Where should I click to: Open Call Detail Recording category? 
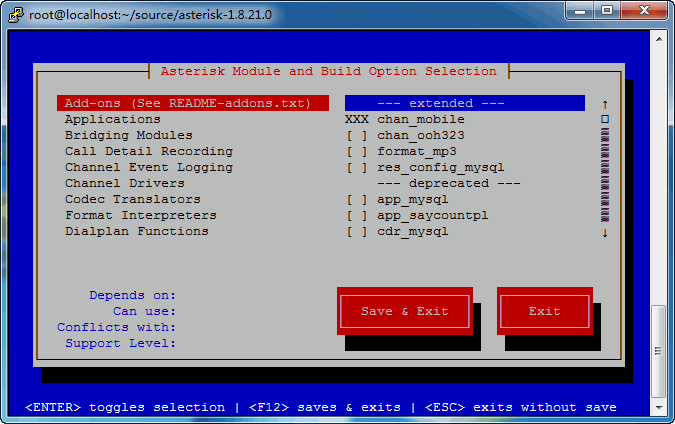[x=149, y=151]
